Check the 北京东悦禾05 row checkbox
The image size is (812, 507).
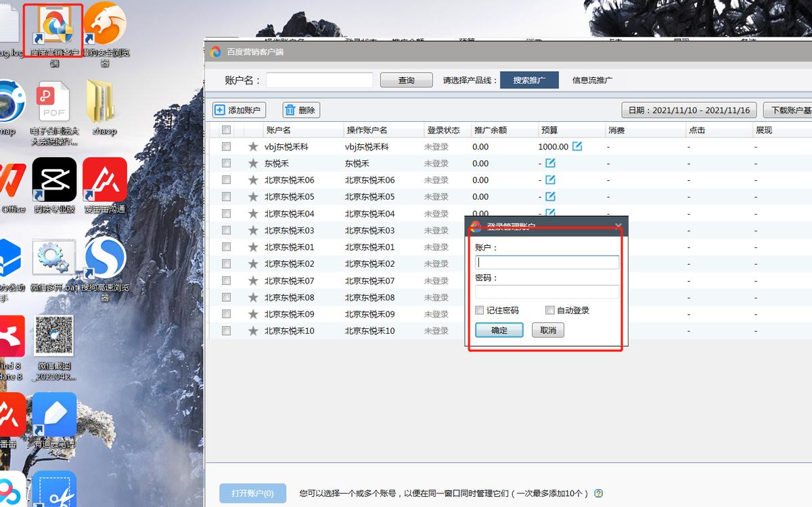pos(227,196)
